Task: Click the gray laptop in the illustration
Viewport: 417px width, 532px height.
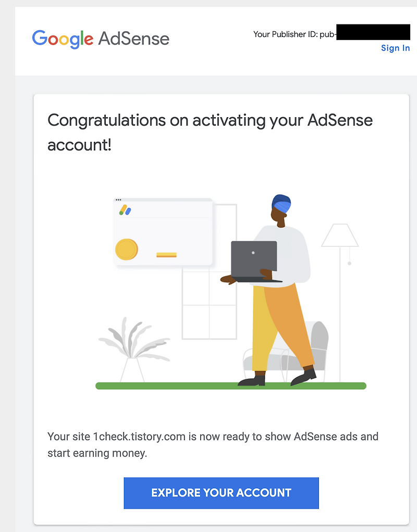Action: (x=254, y=261)
